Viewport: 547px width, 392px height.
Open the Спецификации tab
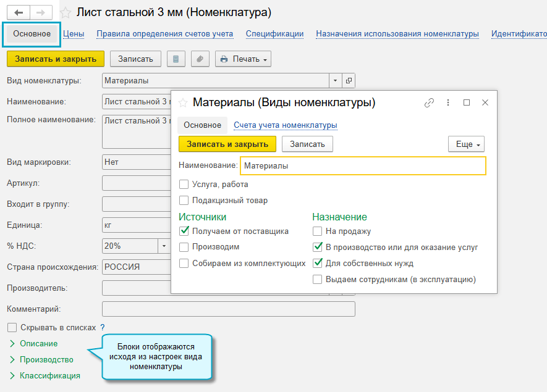click(x=274, y=34)
